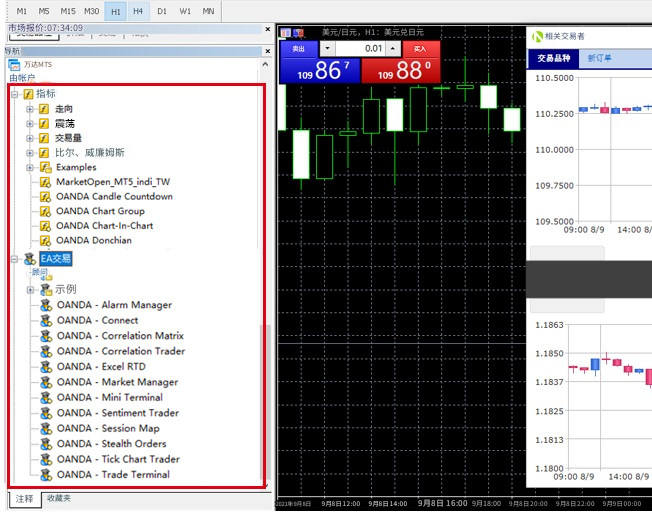Click the 109 86 sell price panel
The height and width of the screenshot is (512, 652).
pos(320,71)
